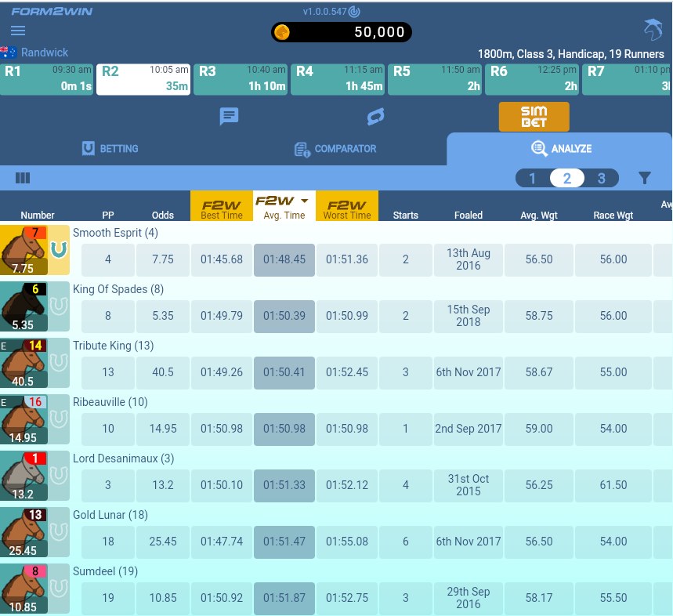Click the link chain icon

[x=375, y=116]
